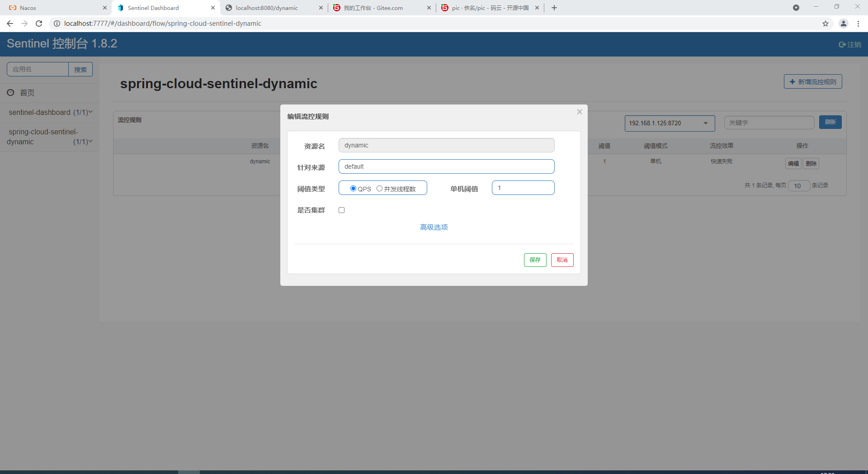Open a new browser tab

(554, 8)
